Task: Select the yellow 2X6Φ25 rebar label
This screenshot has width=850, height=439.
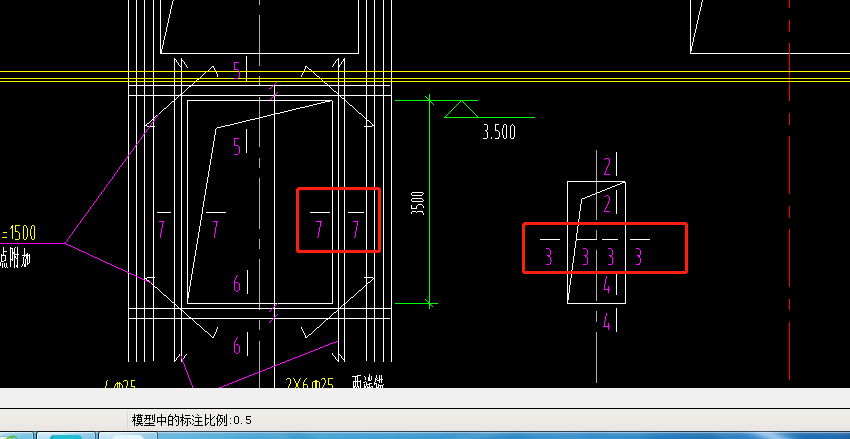Action: [x=310, y=383]
